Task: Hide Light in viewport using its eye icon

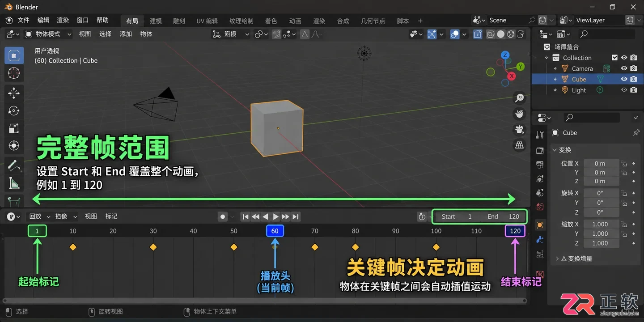Action: tap(624, 90)
